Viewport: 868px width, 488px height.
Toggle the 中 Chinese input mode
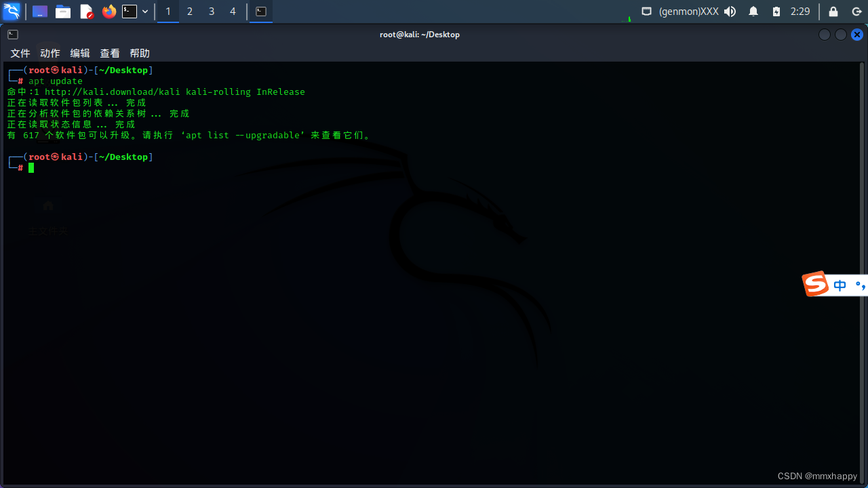point(840,285)
